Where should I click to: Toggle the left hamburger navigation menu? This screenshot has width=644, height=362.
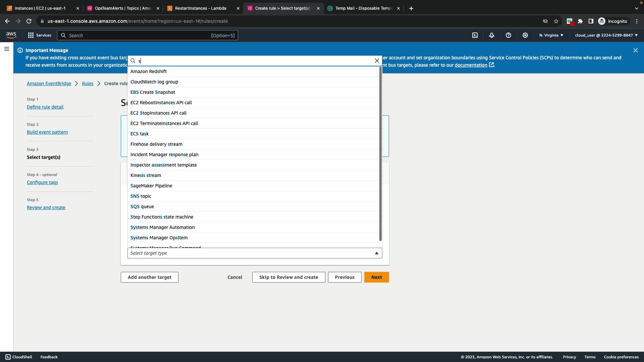(6, 49)
